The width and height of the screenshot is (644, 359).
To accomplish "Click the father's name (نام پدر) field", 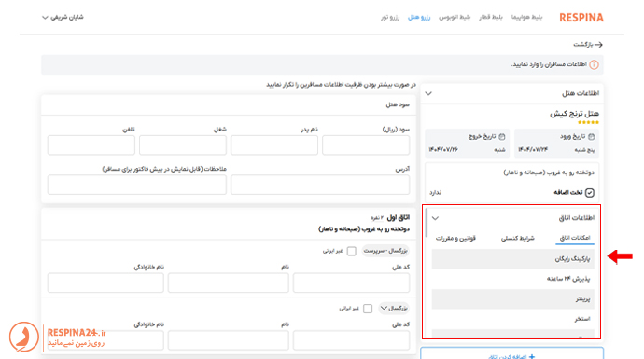I will point(274,145).
